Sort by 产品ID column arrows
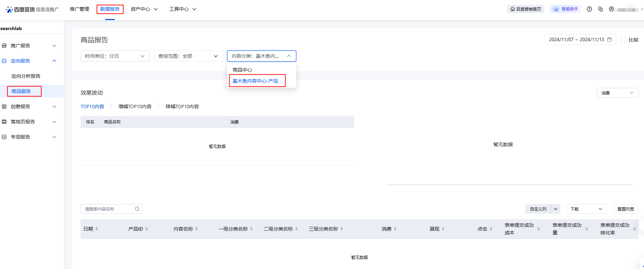The width and height of the screenshot is (644, 269). (x=147, y=229)
